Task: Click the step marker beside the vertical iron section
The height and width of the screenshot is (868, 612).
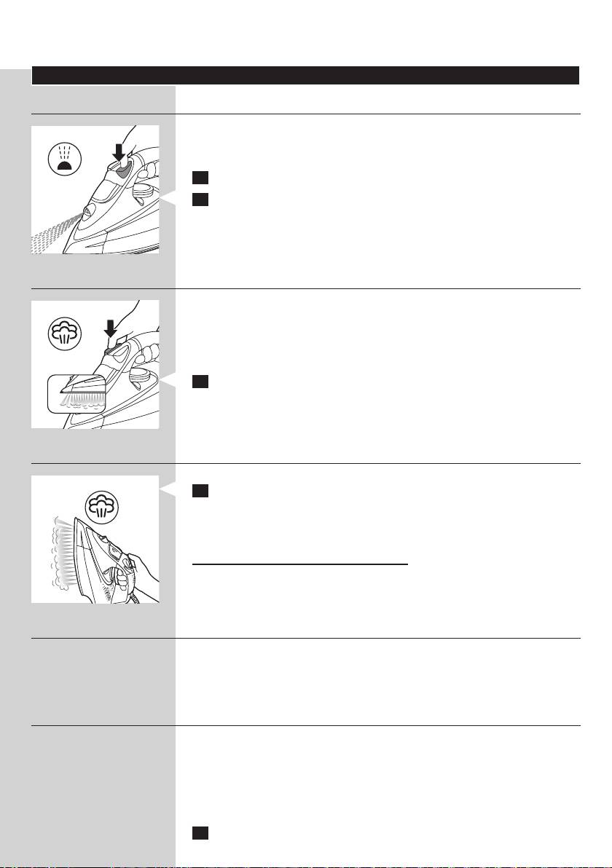Action: [200, 491]
